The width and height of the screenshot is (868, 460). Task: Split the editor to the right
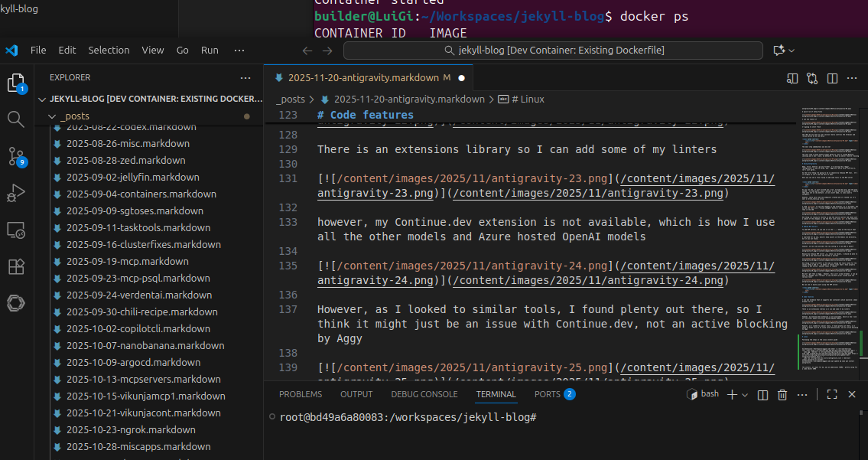(x=831, y=78)
